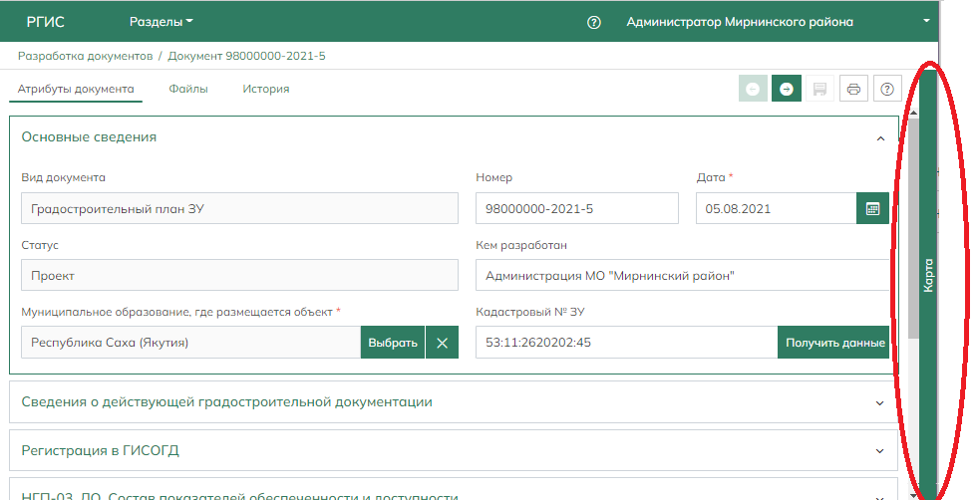The width and height of the screenshot is (980, 500).
Task: Collapse the Основные сведения section
Action: pyautogui.click(x=879, y=138)
